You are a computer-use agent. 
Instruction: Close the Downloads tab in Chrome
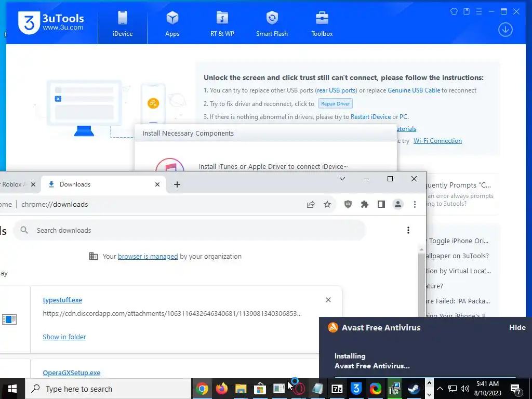[x=157, y=184]
